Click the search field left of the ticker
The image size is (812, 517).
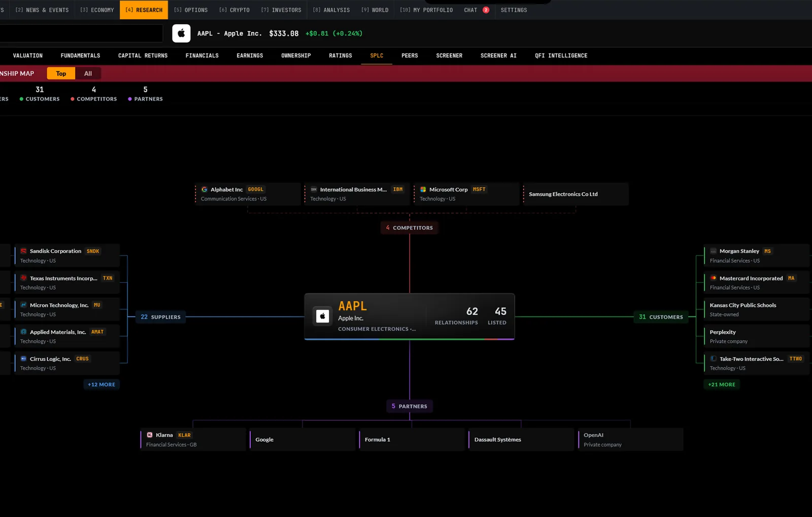[x=81, y=33]
